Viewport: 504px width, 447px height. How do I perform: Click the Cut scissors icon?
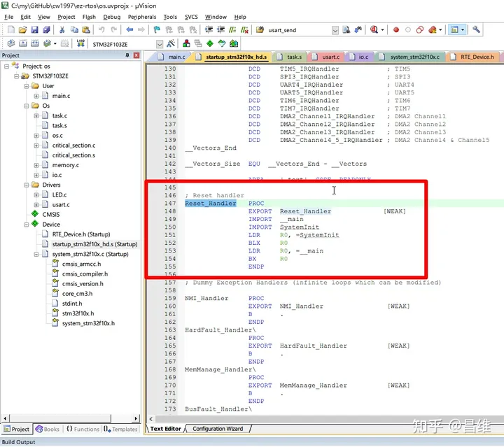[x=62, y=30]
